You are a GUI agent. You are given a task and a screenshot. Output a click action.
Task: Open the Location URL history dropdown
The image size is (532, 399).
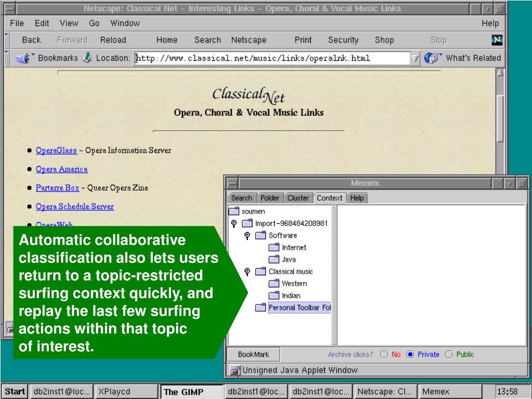[x=415, y=58]
